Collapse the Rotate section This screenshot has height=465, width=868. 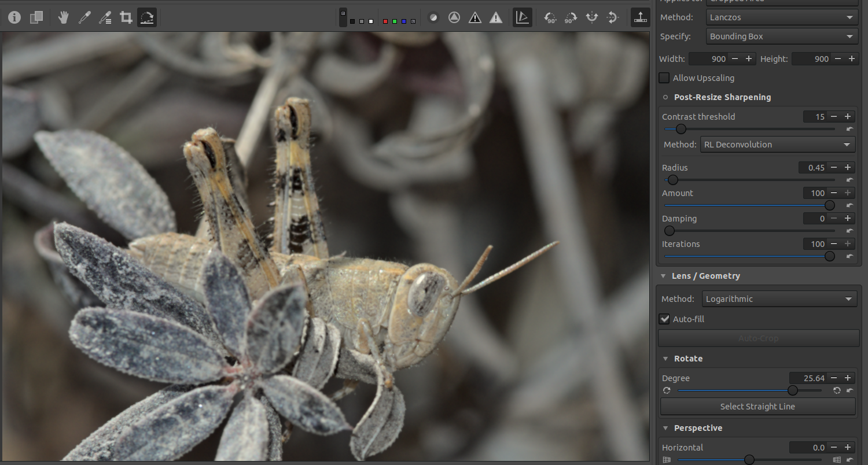[x=665, y=359]
